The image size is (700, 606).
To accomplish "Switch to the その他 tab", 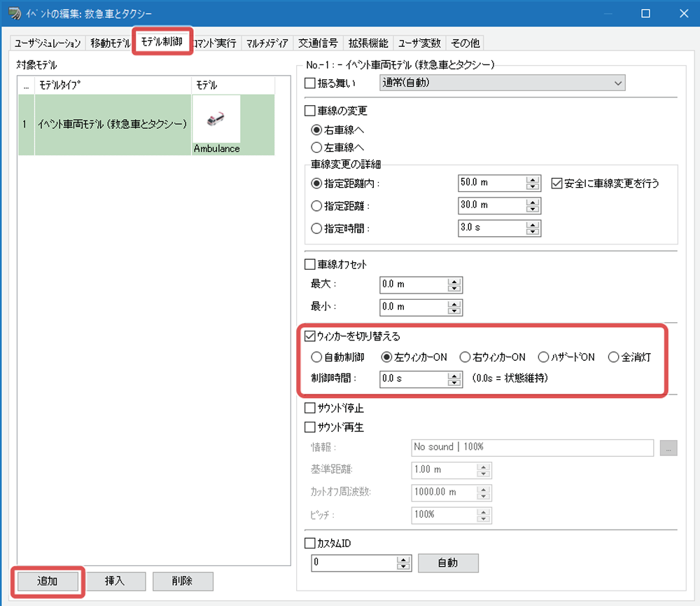I will coord(465,43).
